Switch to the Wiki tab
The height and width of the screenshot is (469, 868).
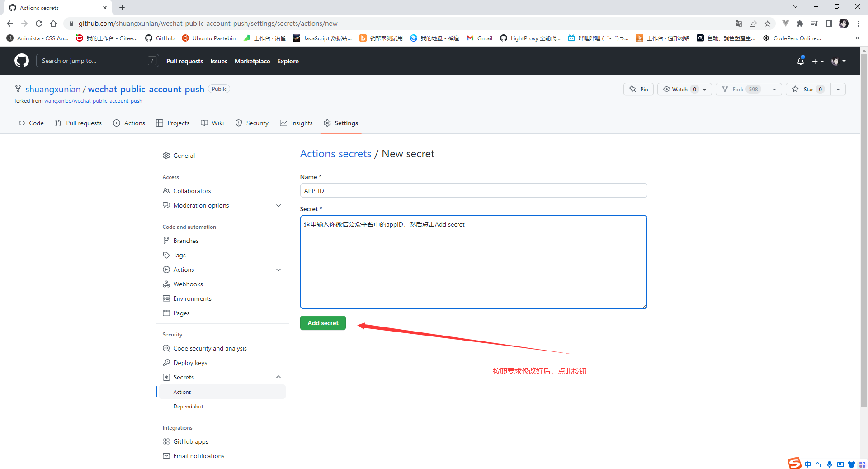click(212, 123)
